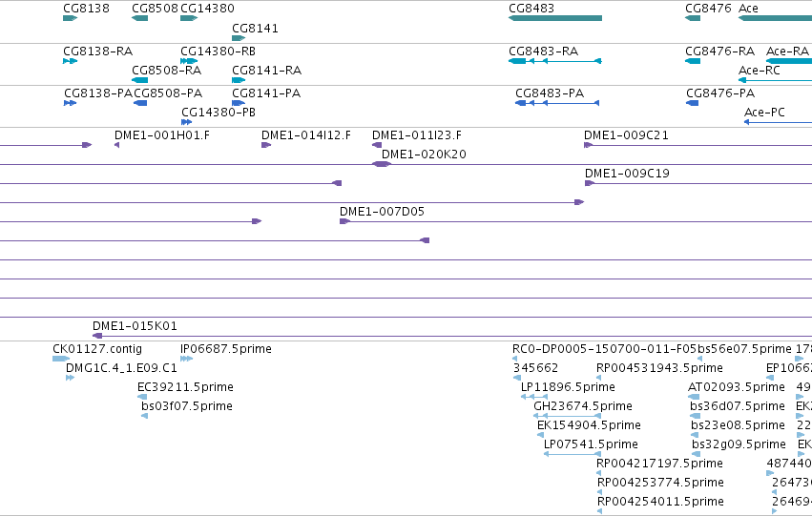Click the DME1-020K20 clone label

click(424, 155)
